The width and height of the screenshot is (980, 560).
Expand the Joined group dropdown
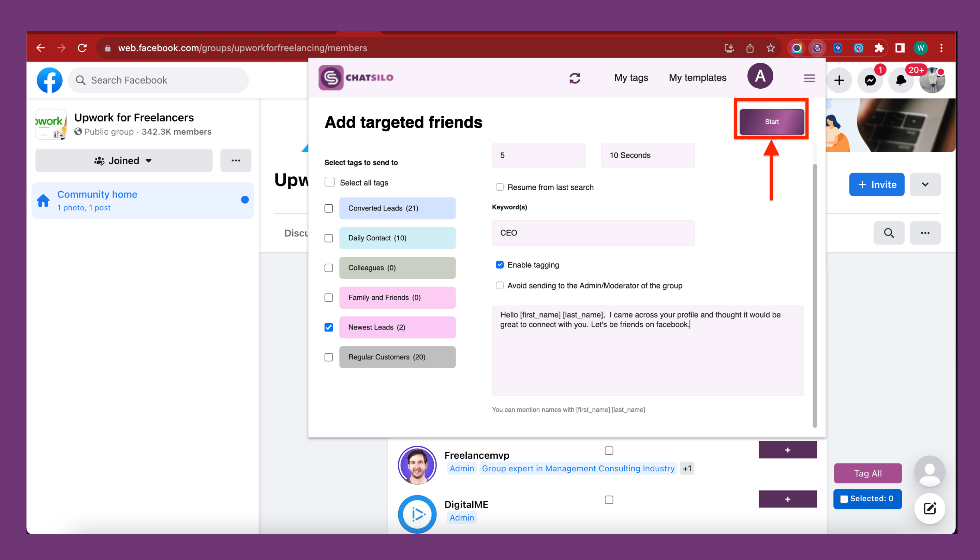point(124,161)
